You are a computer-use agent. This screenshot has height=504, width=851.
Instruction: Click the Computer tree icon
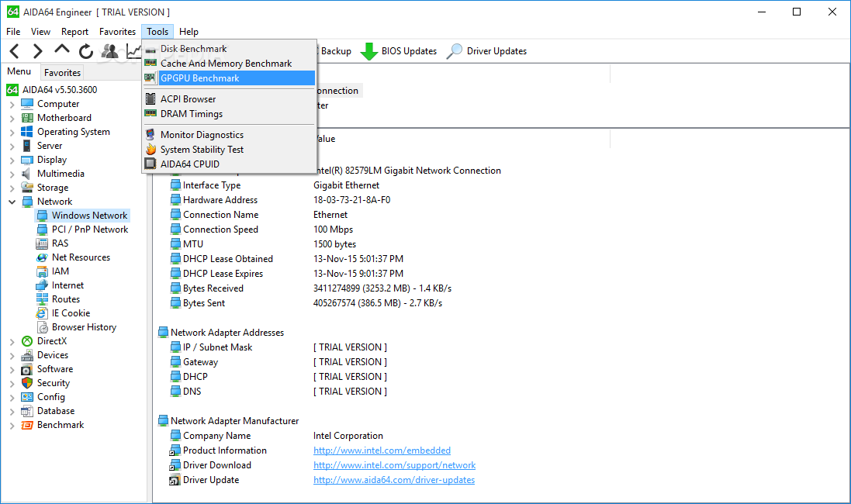27,104
